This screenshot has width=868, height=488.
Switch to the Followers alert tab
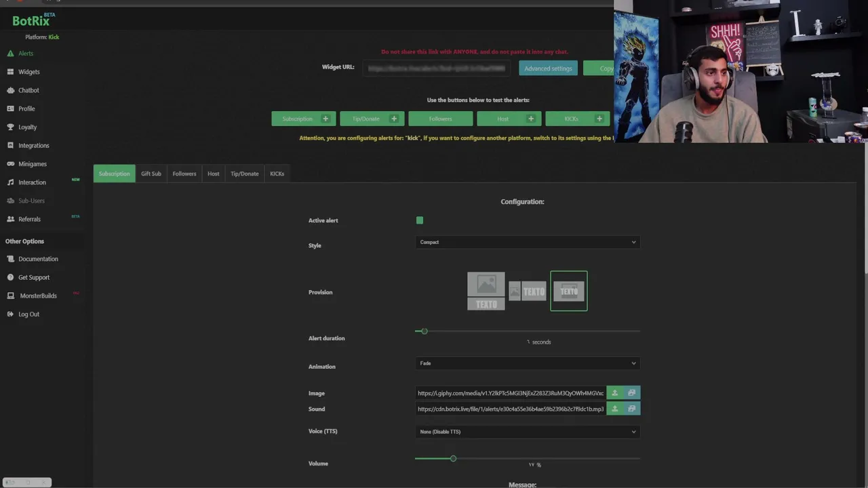[x=184, y=174]
